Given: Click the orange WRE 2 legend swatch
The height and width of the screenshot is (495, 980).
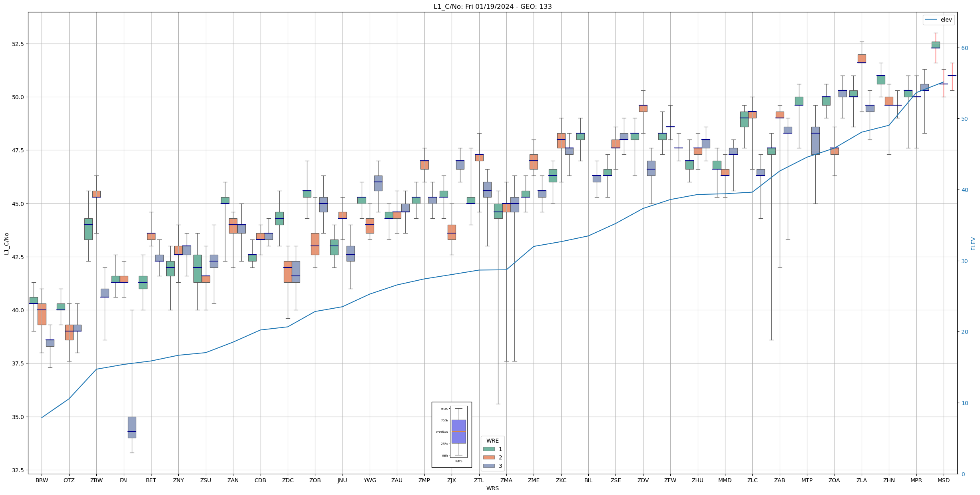Looking at the screenshot, I should [488, 457].
